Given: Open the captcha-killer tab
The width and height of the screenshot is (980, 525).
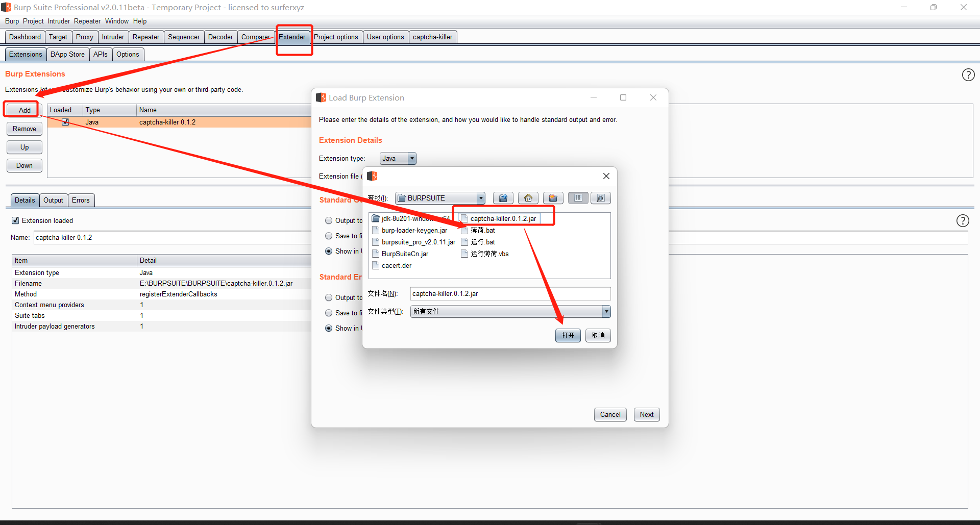Looking at the screenshot, I should 432,37.
